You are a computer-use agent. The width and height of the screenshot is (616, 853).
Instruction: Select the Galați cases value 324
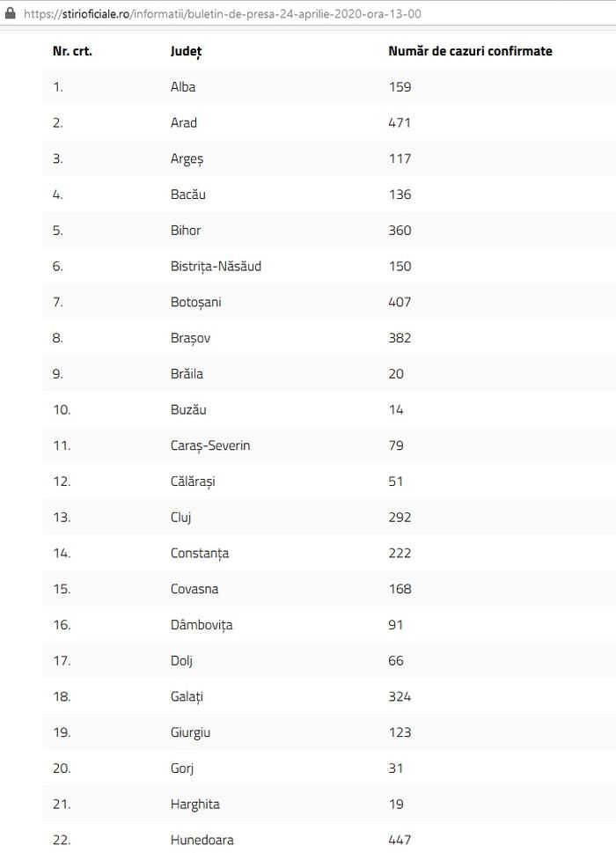point(400,696)
